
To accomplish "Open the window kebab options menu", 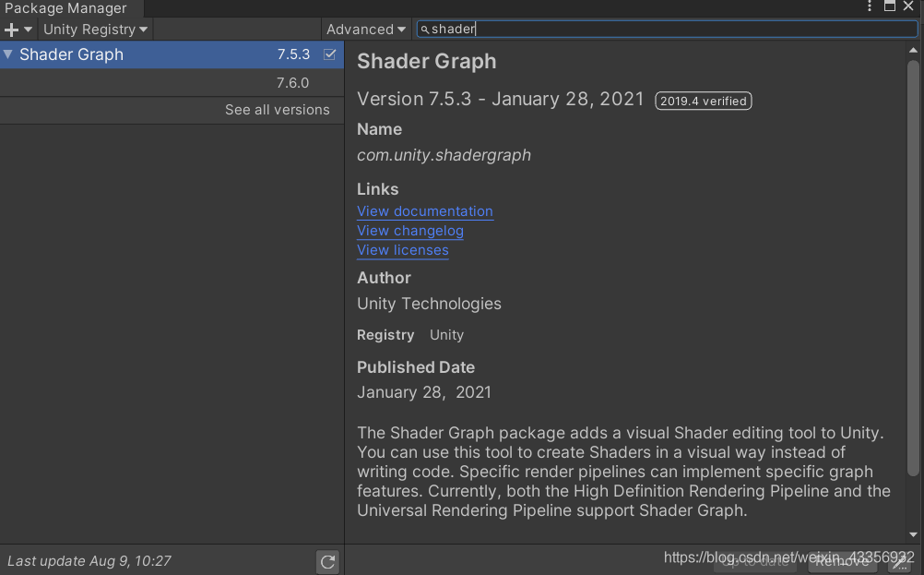I will (870, 6).
